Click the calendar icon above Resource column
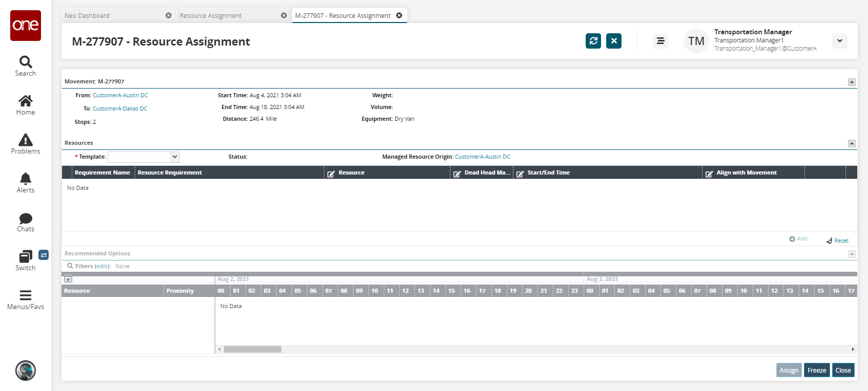This screenshot has height=391, width=868. click(x=68, y=279)
